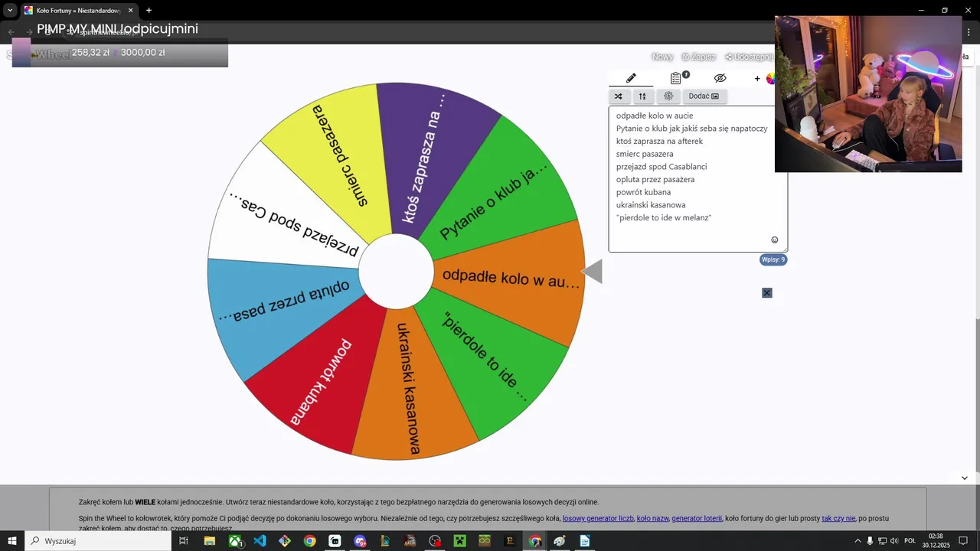Open the pencil entries edit tab
The width and height of the screenshot is (980, 551).
631,78
